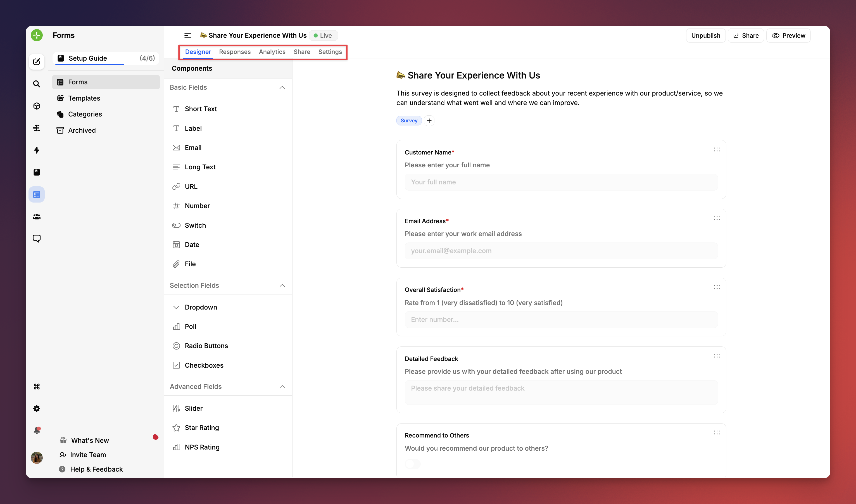Select the Forms panel icon in the sidebar
This screenshot has height=504, width=856.
pos(36,194)
